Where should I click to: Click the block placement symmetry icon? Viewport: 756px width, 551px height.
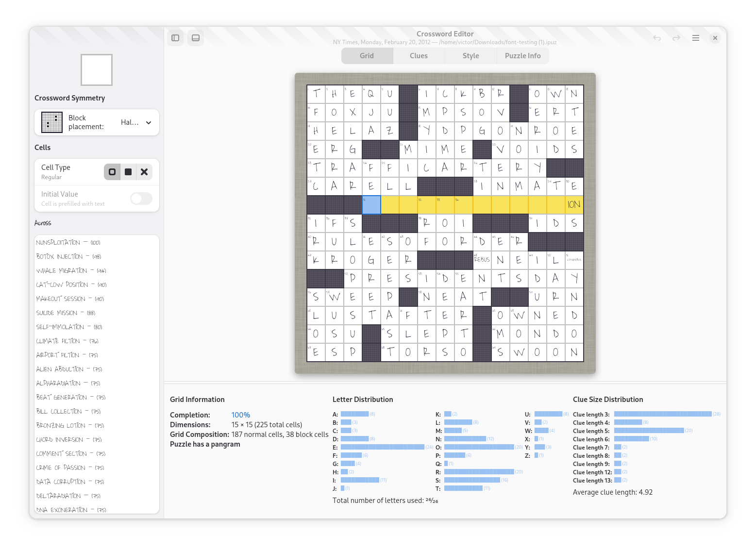coord(52,122)
